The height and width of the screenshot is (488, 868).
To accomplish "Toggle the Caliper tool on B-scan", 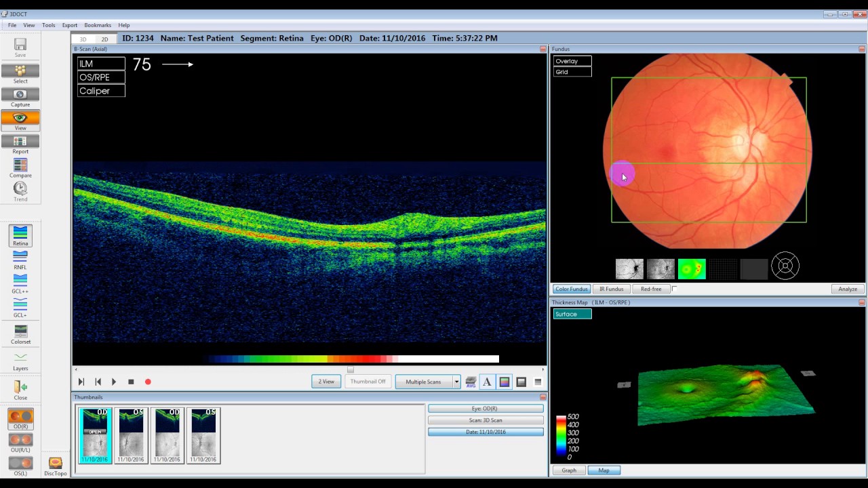I will click(x=101, y=91).
